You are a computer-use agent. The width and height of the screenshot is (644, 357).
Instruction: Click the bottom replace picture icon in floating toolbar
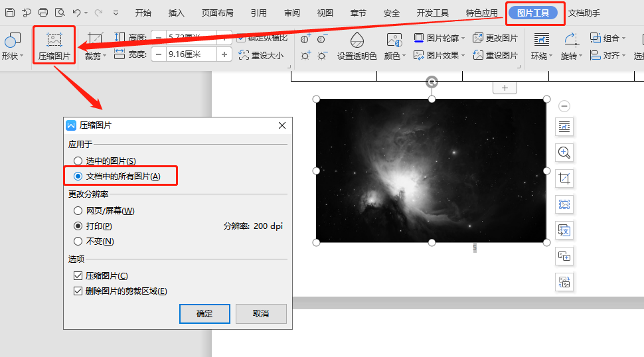[564, 282]
